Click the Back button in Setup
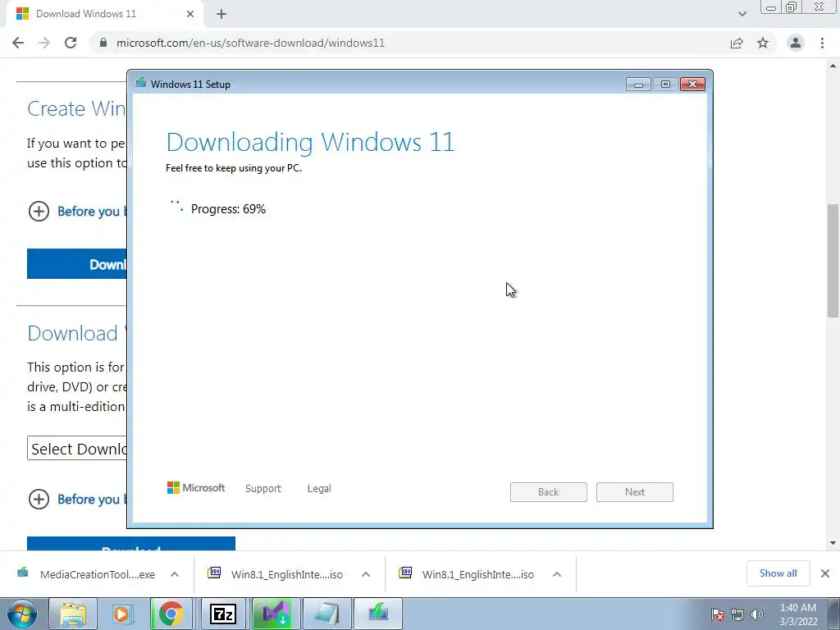Viewport: 840px width, 630px height. pyautogui.click(x=549, y=492)
